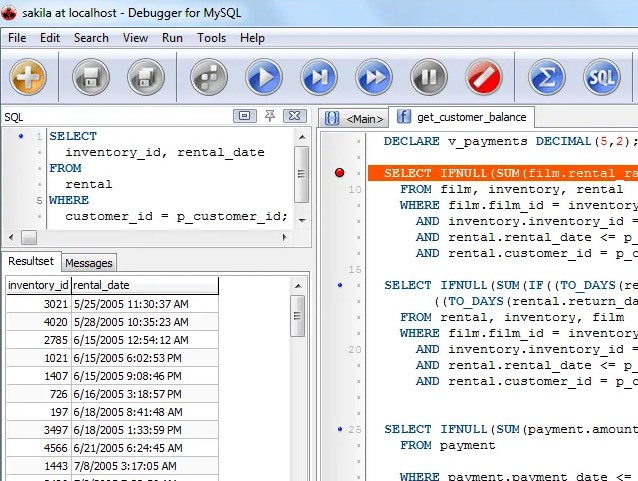Select the cell with inventory_id 3021
Viewport: 638px width, 481px height.
pyautogui.click(x=39, y=304)
